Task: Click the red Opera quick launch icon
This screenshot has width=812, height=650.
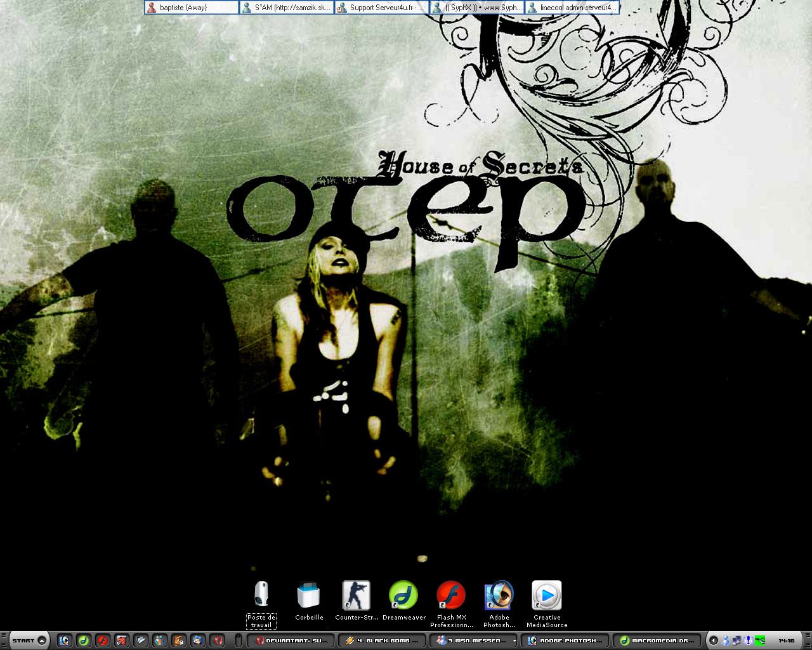Action: (x=217, y=640)
